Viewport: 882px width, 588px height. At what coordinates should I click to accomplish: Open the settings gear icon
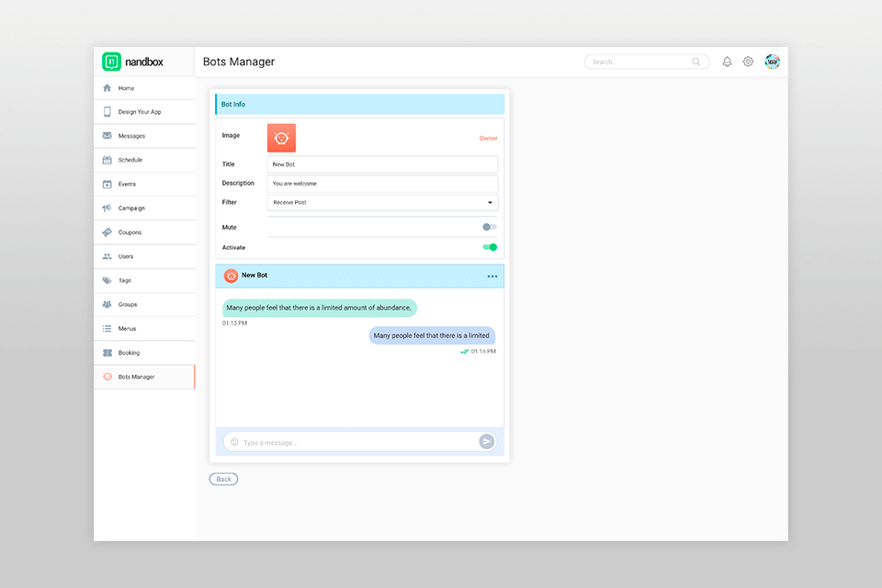coord(748,62)
